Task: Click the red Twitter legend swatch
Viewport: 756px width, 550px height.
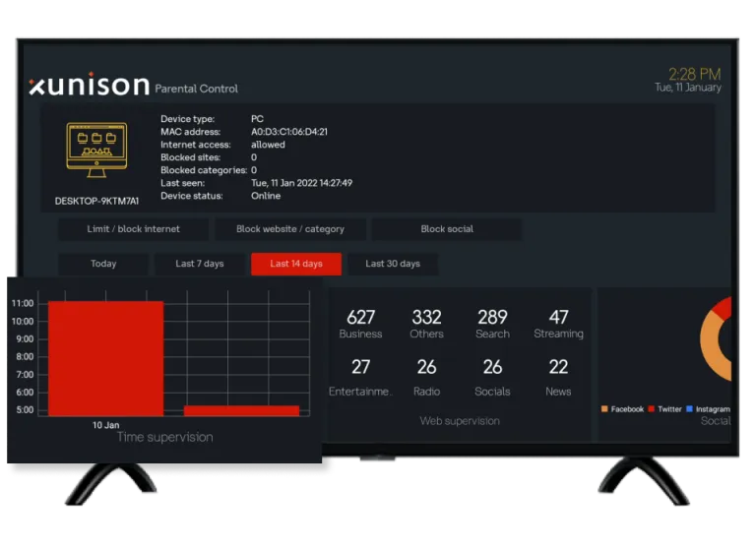Action: tap(652, 408)
